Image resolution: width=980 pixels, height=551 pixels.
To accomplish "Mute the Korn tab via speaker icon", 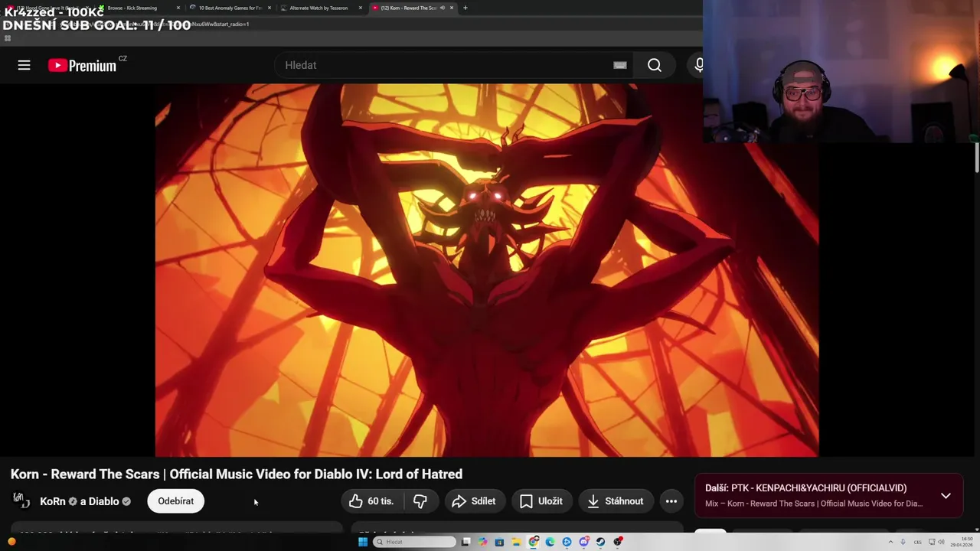I will point(443,8).
